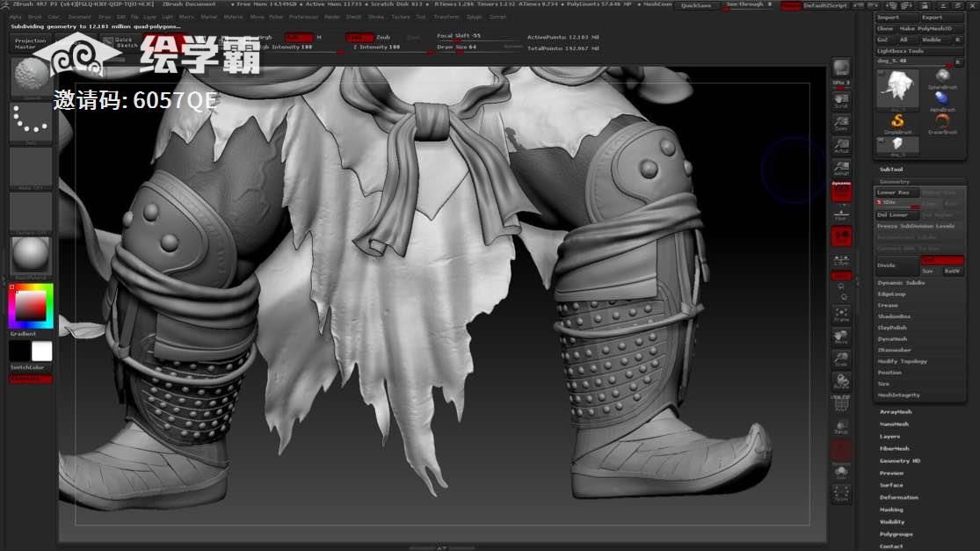Click the Actual size icon

[x=841, y=146]
